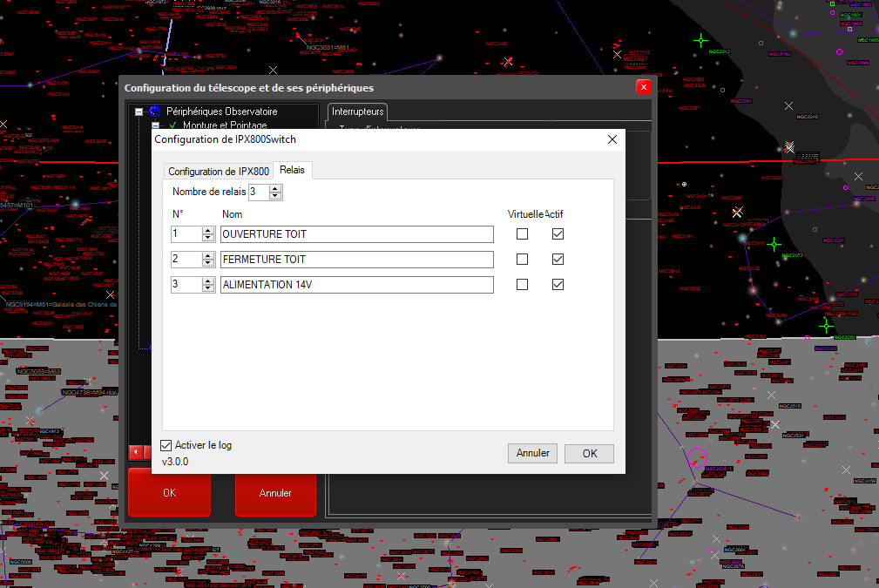
Task: Collapse the Périphériques Observatoire tree node
Action: pos(139,112)
